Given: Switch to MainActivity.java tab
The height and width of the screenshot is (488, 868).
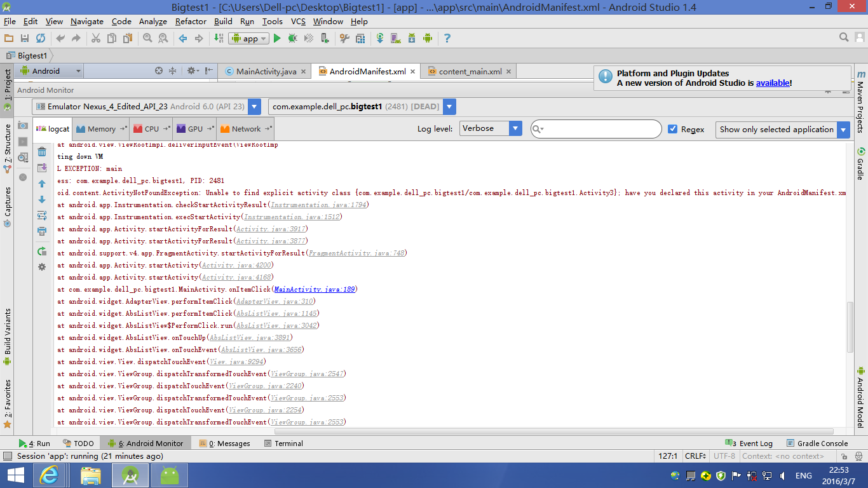Looking at the screenshot, I should point(266,71).
